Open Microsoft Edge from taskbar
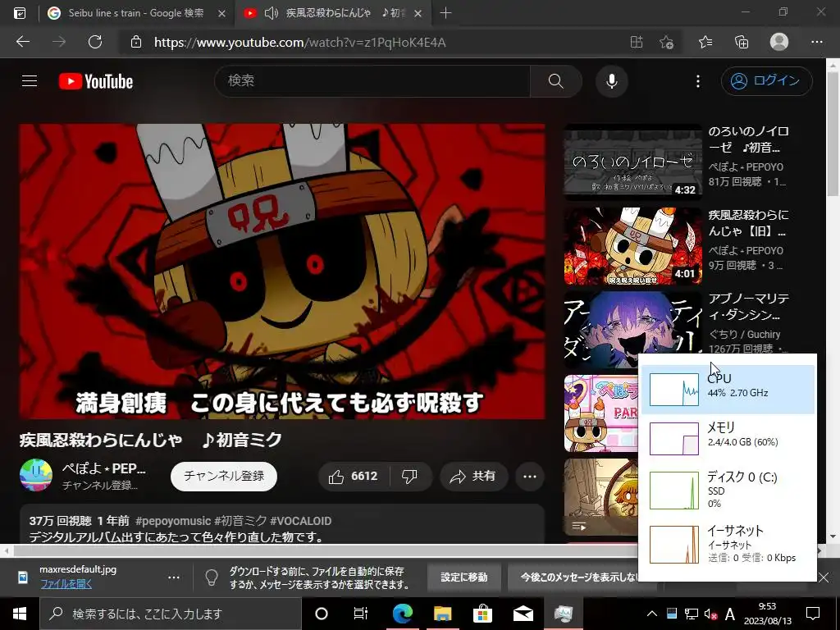The image size is (840, 630). coord(402,614)
